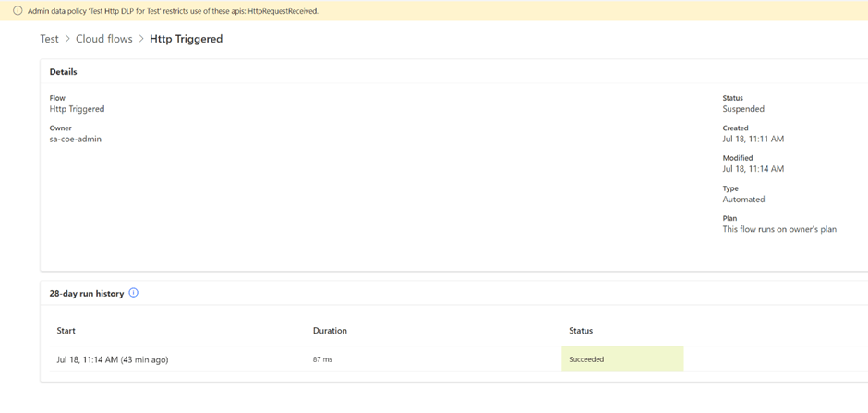Go to the Test environment breadcrumb
Viewport: 868px width, 413px height.
(49, 39)
